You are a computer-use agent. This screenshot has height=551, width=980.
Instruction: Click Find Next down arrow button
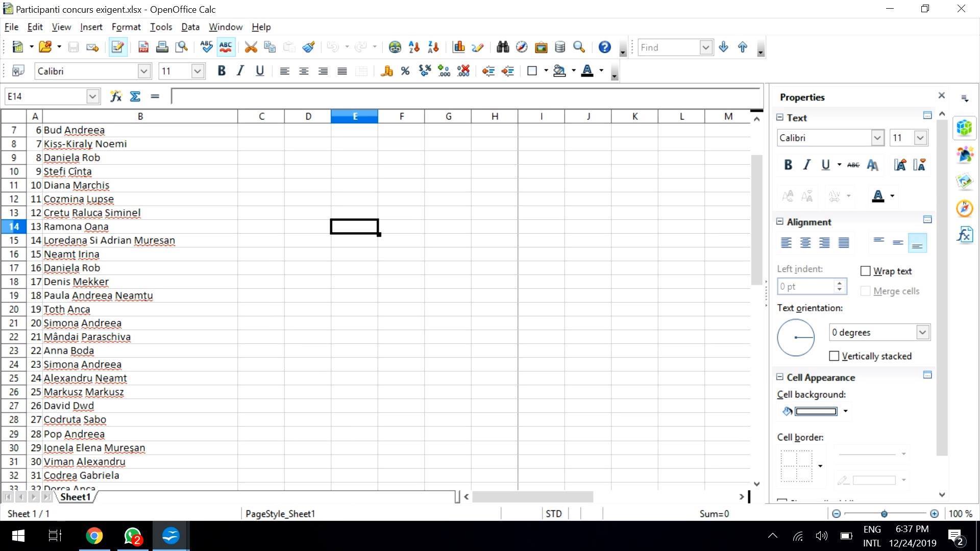tap(723, 47)
